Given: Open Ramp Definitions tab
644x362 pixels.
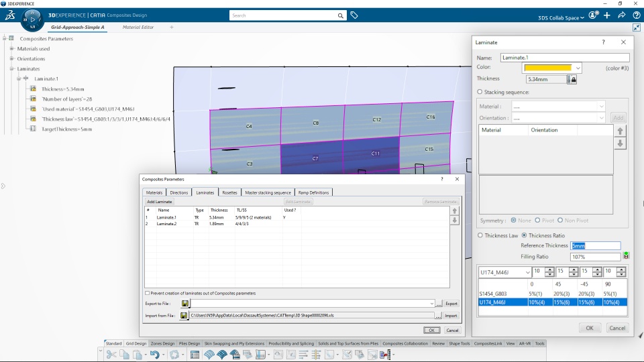Looking at the screenshot, I should pos(313,192).
